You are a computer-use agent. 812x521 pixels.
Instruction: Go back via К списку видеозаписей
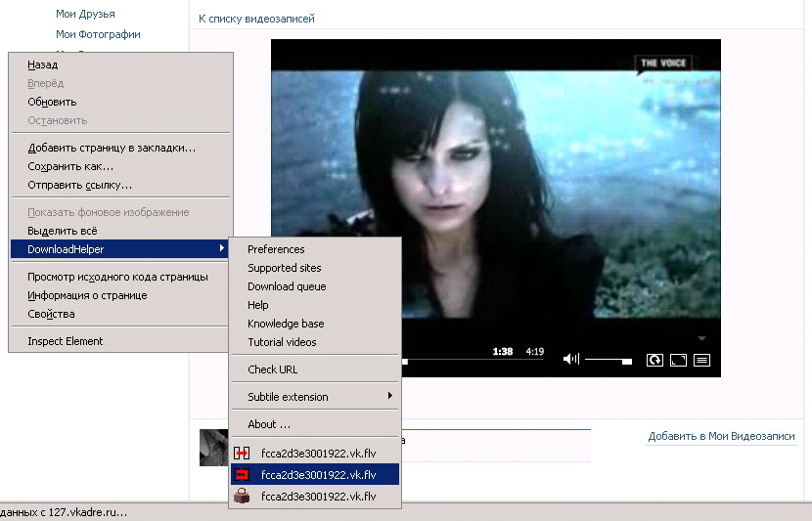(256, 19)
